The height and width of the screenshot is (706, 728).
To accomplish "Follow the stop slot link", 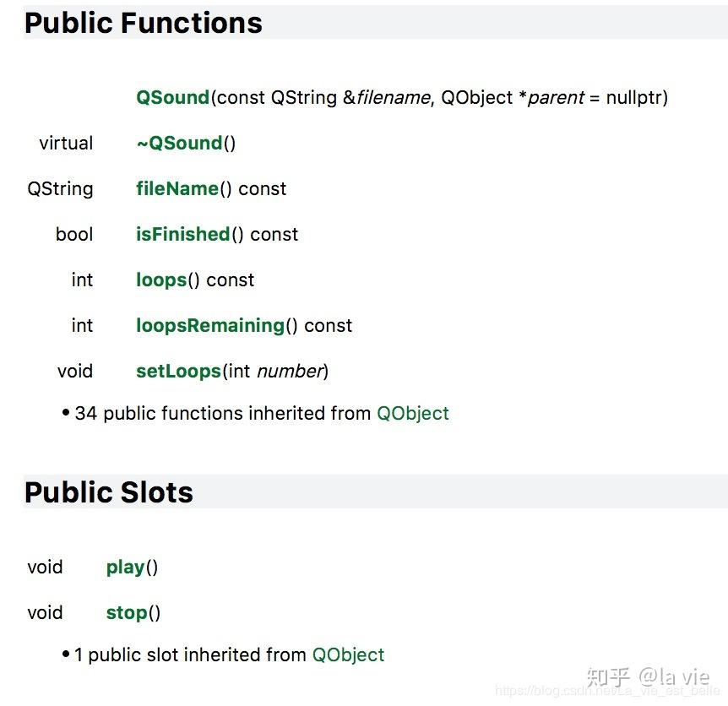I will pyautogui.click(x=127, y=613).
